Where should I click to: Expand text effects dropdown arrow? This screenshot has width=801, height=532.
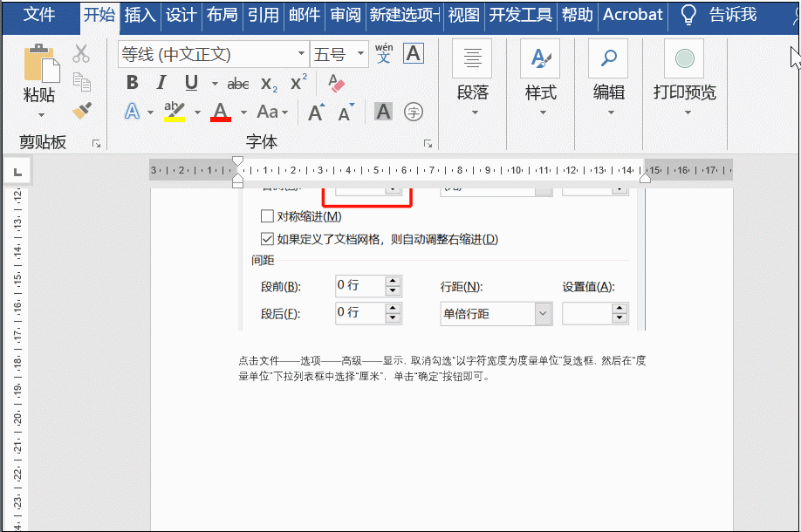click(x=150, y=113)
